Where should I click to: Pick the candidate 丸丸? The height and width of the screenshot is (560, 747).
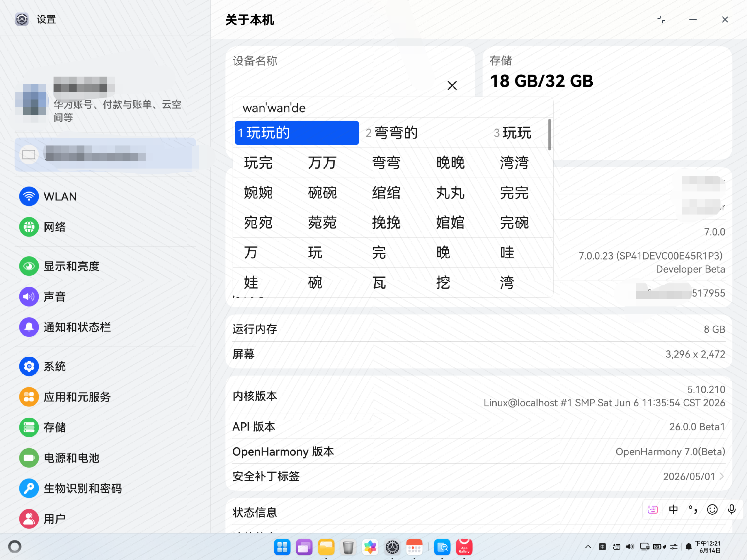450,193
